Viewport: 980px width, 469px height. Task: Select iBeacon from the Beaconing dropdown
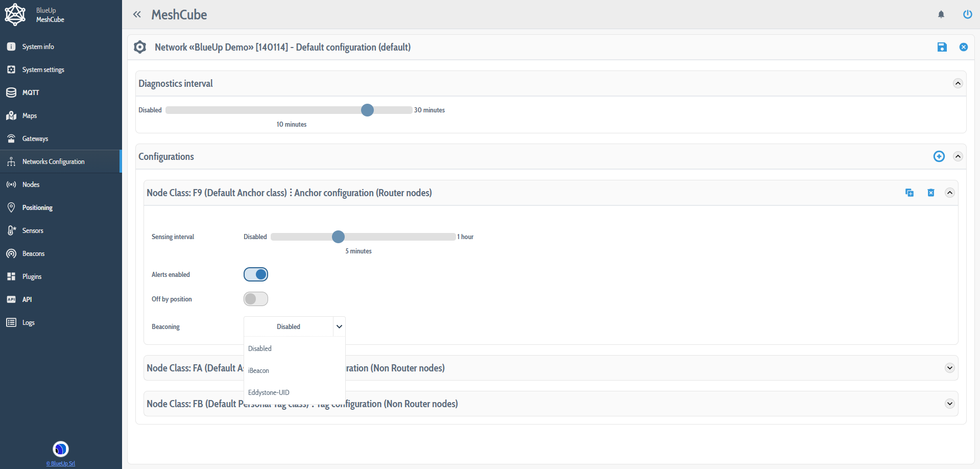click(x=258, y=370)
